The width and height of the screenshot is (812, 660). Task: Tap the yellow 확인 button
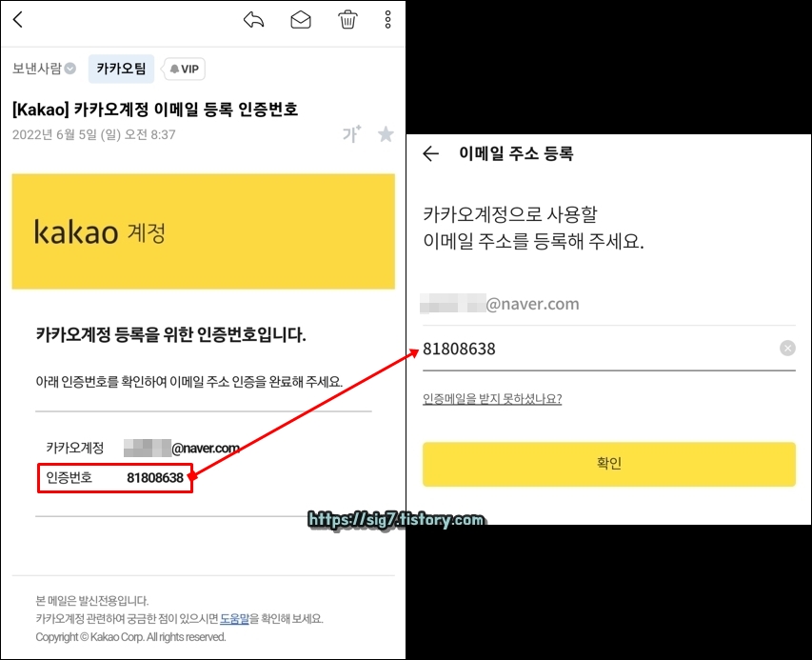tap(609, 464)
